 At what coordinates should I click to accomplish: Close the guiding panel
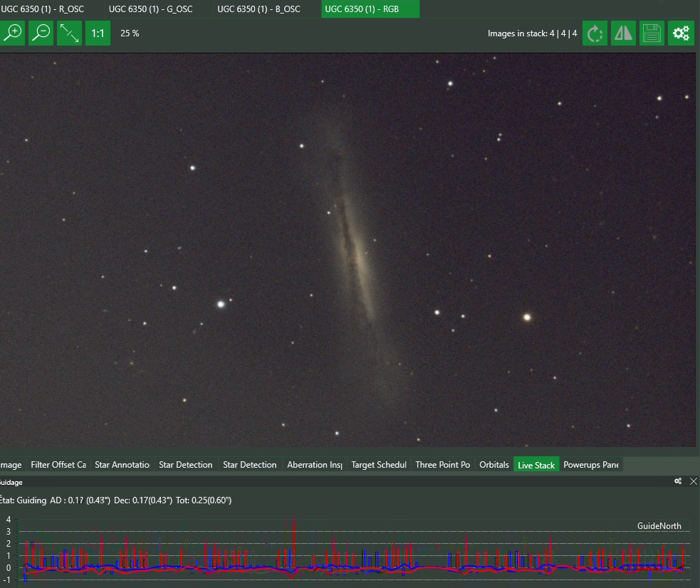pyautogui.click(x=694, y=481)
